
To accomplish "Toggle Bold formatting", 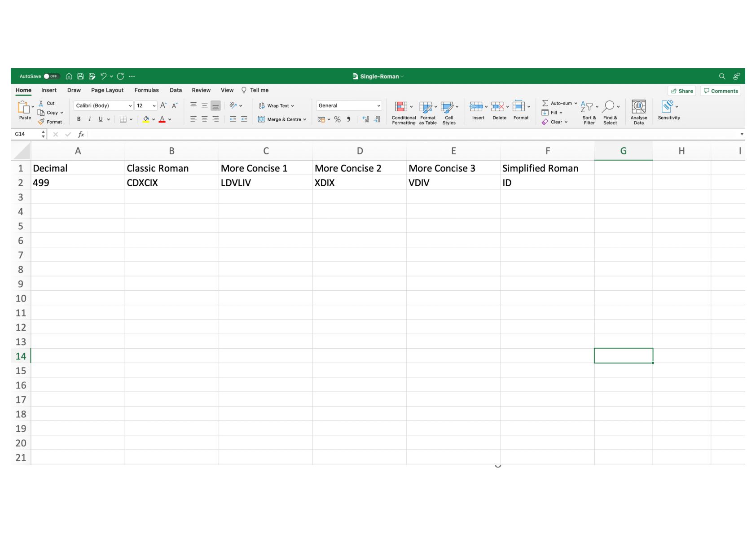I will pyautogui.click(x=79, y=119).
